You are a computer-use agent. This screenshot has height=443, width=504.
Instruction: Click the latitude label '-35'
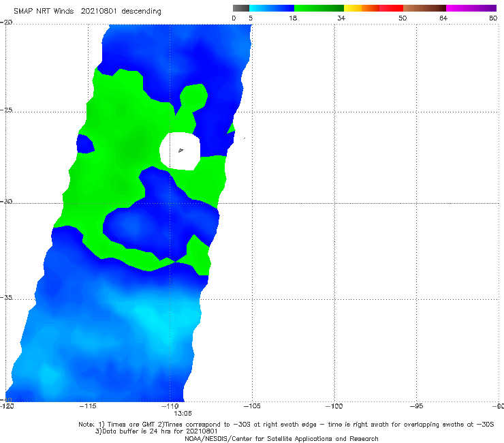pyautogui.click(x=6, y=297)
